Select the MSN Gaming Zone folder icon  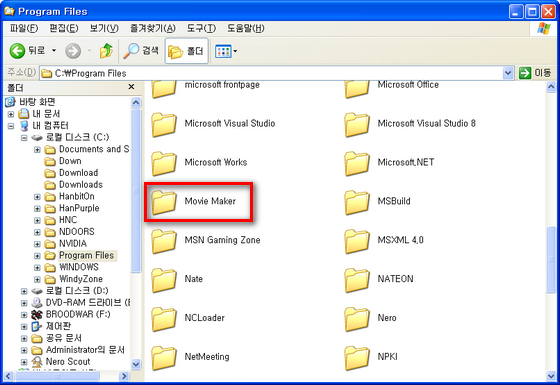click(164, 241)
